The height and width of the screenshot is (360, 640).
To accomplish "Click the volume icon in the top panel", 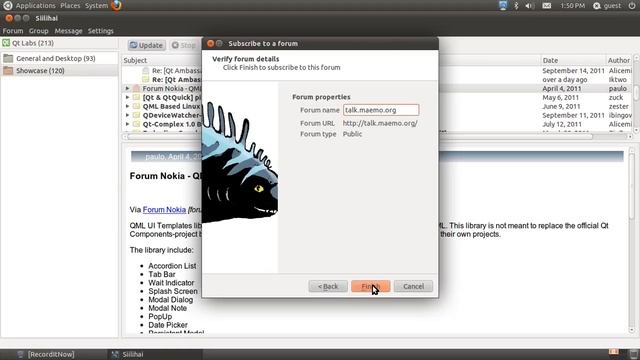I will point(530,6).
